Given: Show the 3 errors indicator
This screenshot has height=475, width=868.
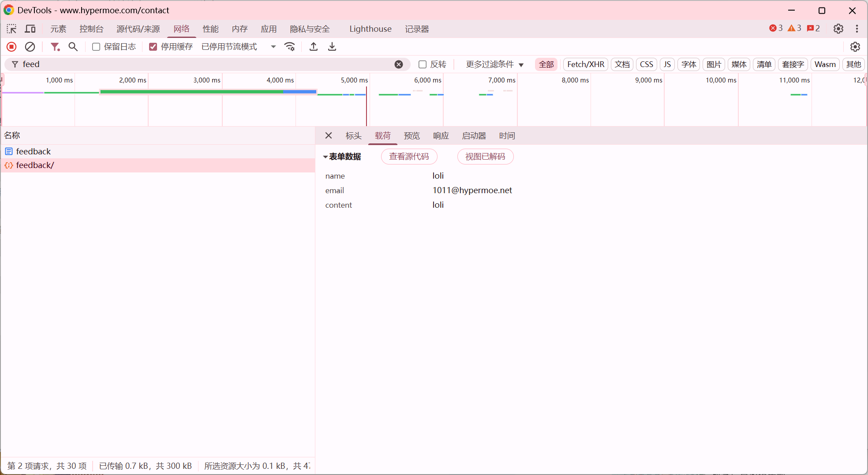Looking at the screenshot, I should 776,28.
